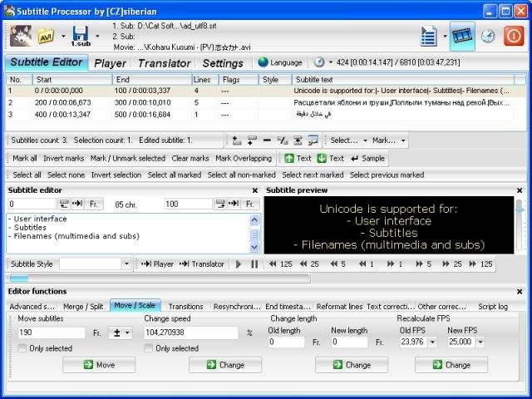Click the husky dog application icon
The width and height of the screenshot is (532, 399).
[21, 36]
